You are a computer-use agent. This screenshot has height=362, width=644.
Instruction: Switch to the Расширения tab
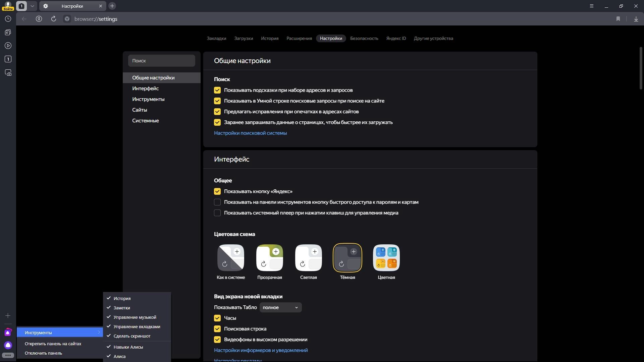point(299,38)
